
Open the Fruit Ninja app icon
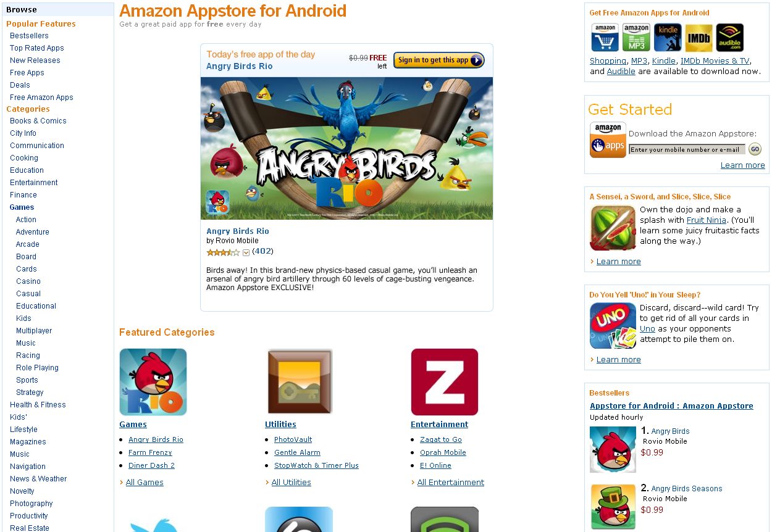[613, 228]
